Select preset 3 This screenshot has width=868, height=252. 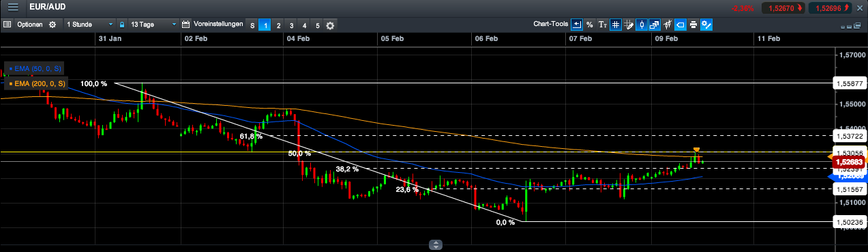point(291,25)
